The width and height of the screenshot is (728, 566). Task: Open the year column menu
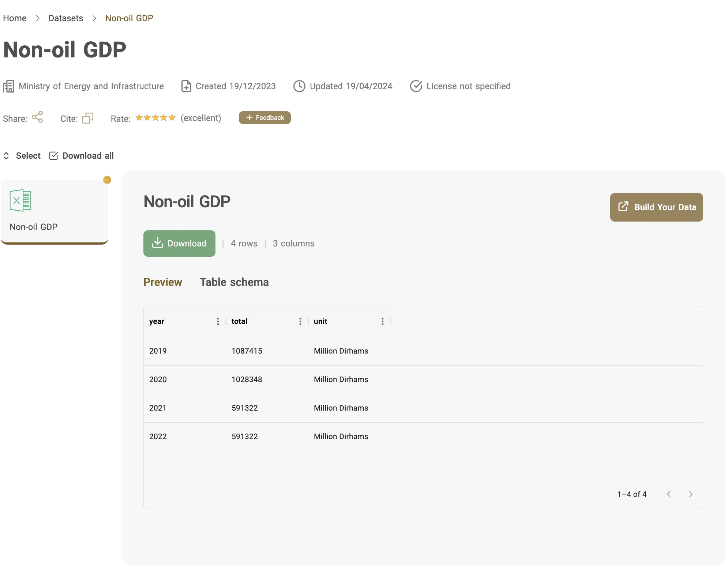tap(218, 321)
